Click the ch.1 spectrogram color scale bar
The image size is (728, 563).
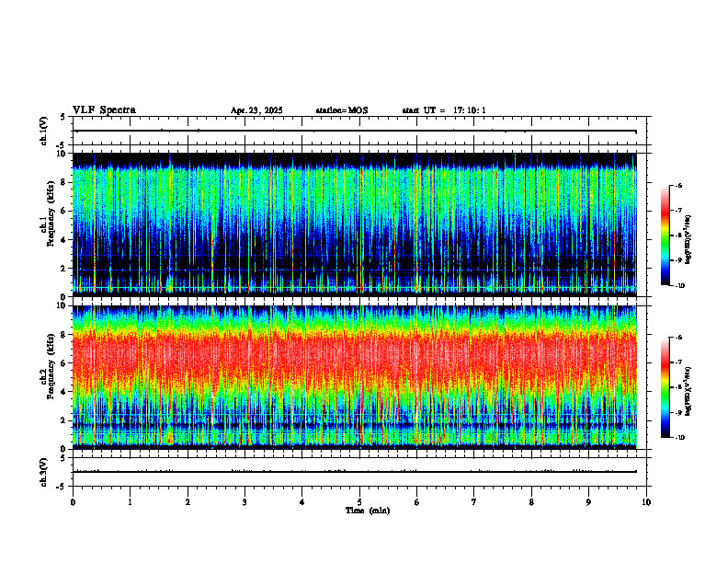(665, 236)
